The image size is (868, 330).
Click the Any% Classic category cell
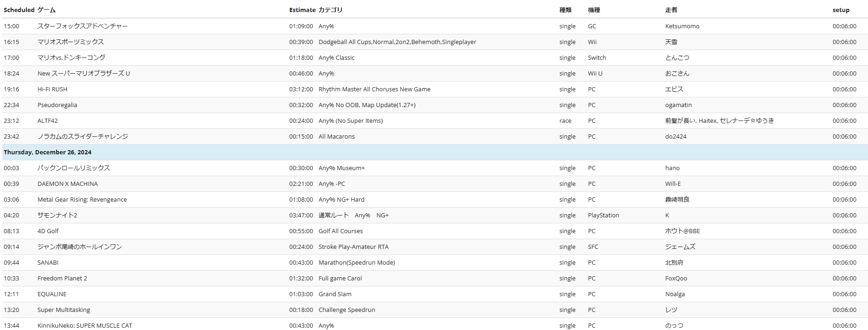(x=337, y=58)
